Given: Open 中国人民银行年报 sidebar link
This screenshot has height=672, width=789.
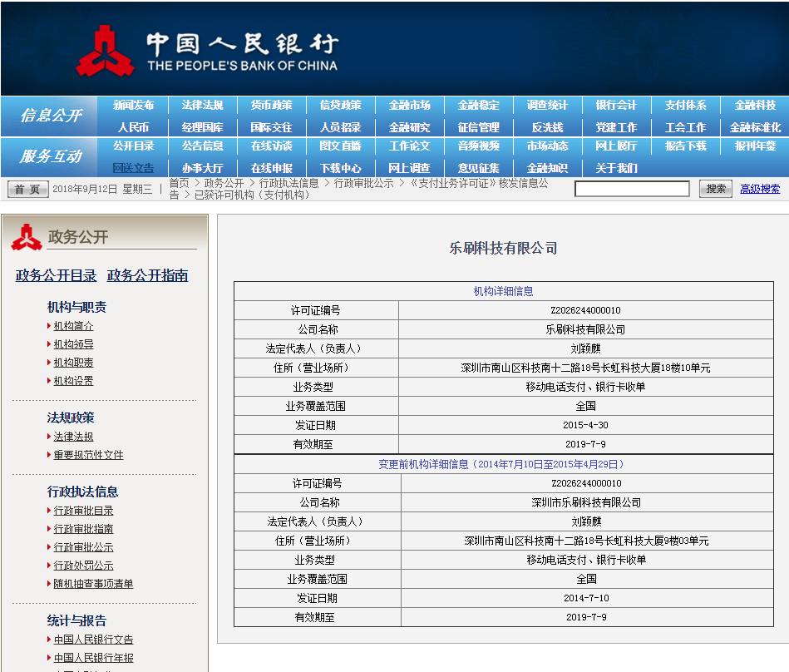Looking at the screenshot, I should point(94,658).
